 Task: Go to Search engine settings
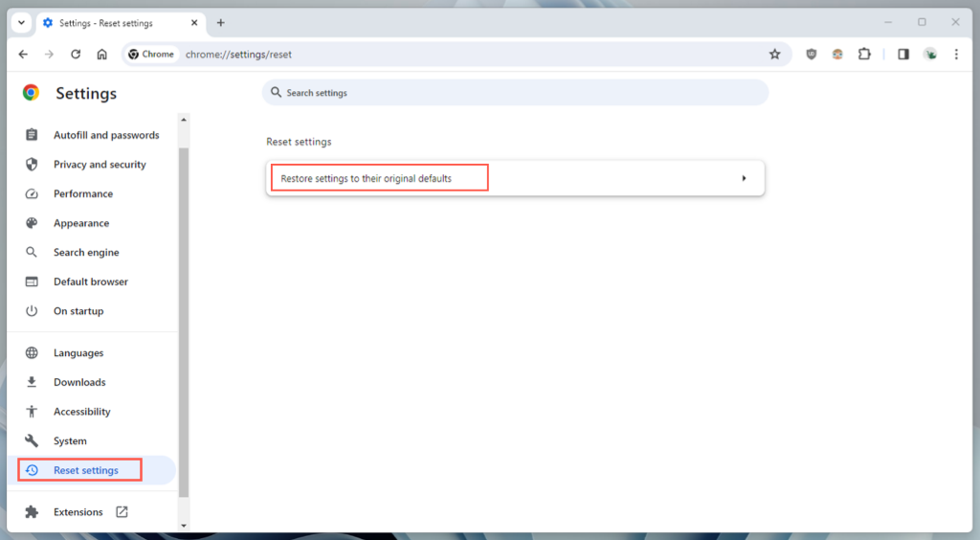tap(86, 253)
